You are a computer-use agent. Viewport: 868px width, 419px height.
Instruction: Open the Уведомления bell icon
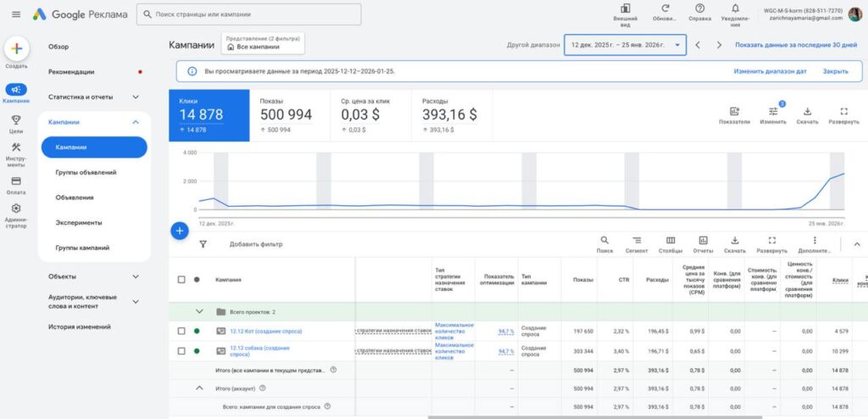point(735,8)
